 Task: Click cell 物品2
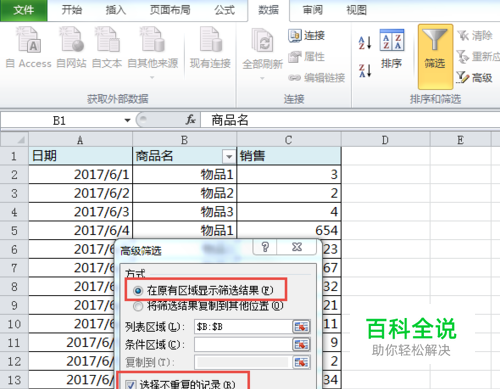point(184,193)
